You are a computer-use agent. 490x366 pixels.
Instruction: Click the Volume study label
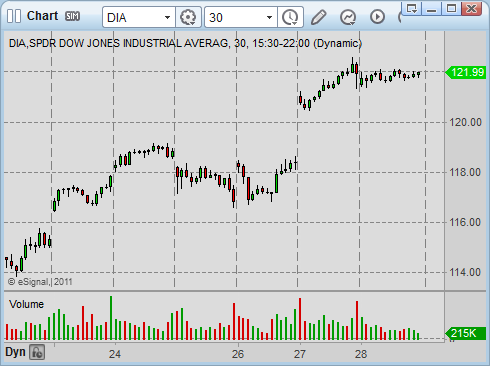[26, 304]
